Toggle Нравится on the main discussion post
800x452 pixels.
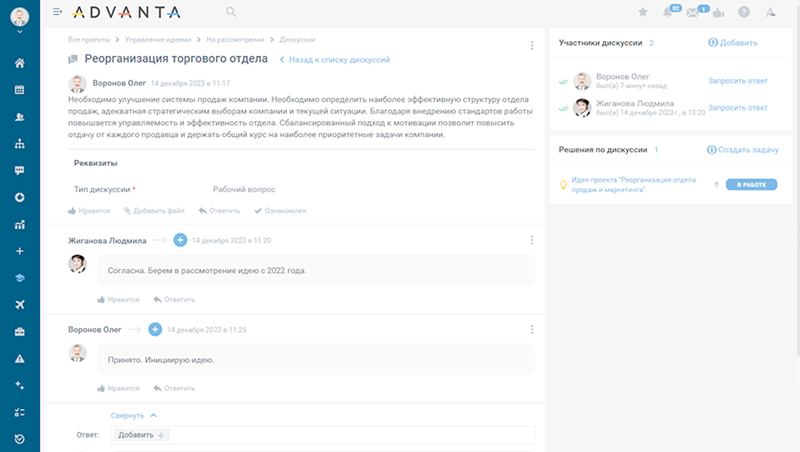[x=90, y=211]
